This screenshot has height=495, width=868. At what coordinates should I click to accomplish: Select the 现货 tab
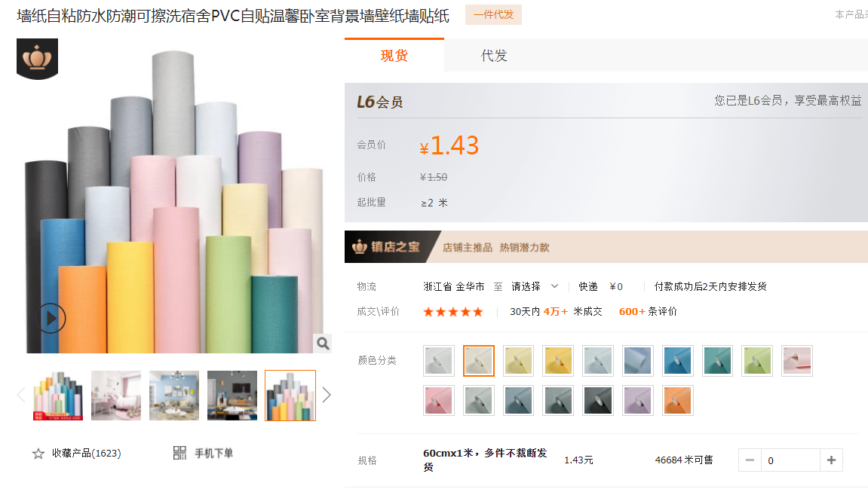[x=394, y=56]
